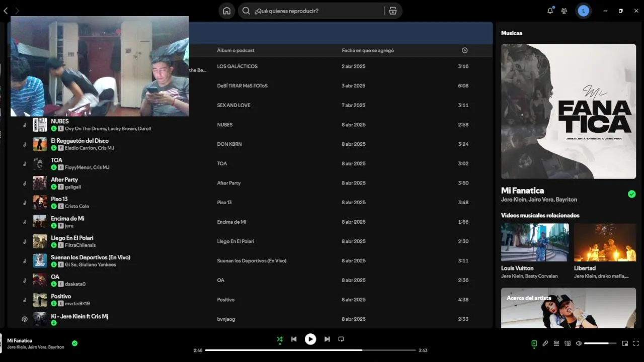Open the Browse icon beside search bar
The image size is (644, 362).
393,11
